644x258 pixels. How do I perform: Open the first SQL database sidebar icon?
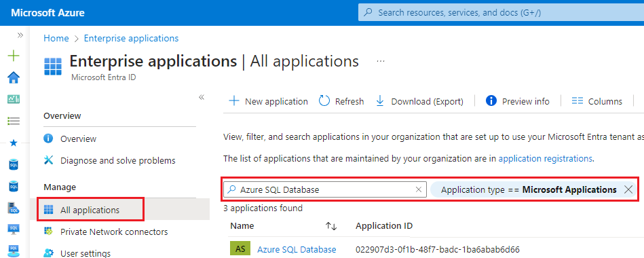[x=14, y=165]
